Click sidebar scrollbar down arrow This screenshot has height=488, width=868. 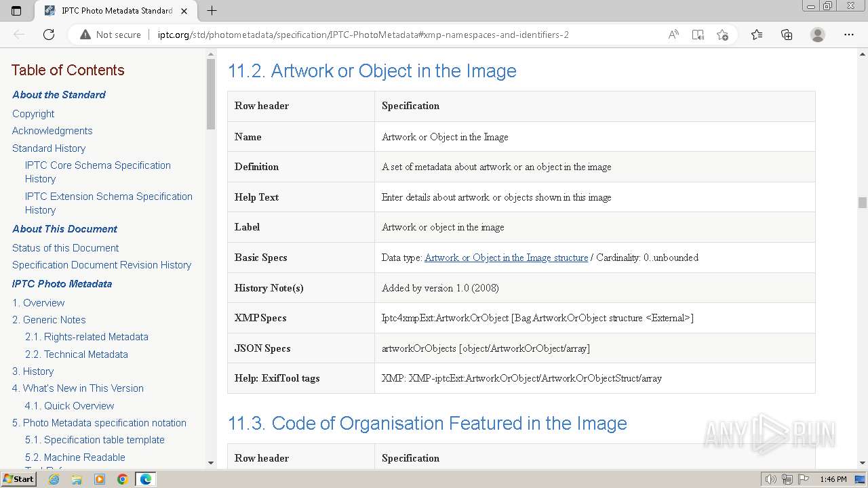coord(211,463)
